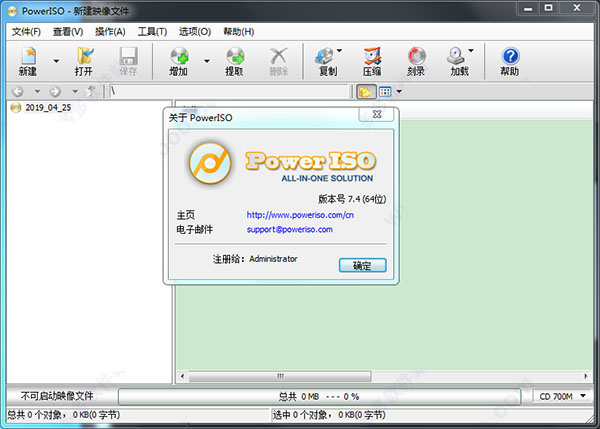The height and width of the screenshot is (429, 600).
Task: Click the horizontal scrollbar left arrow
Action: tap(183, 376)
